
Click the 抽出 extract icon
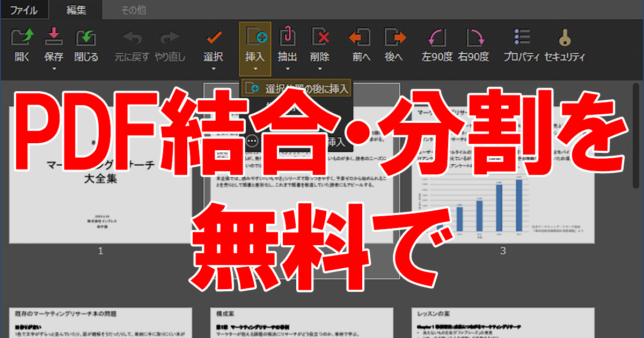point(288,37)
